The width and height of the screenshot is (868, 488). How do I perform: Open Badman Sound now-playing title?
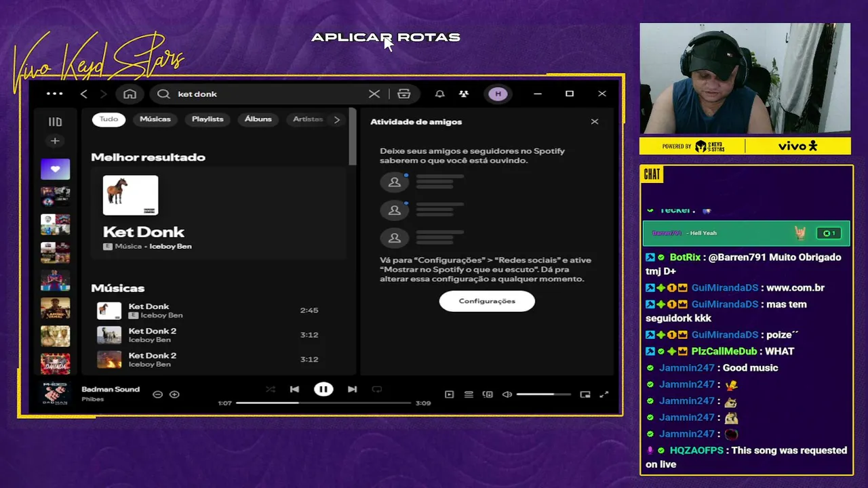[111, 390]
